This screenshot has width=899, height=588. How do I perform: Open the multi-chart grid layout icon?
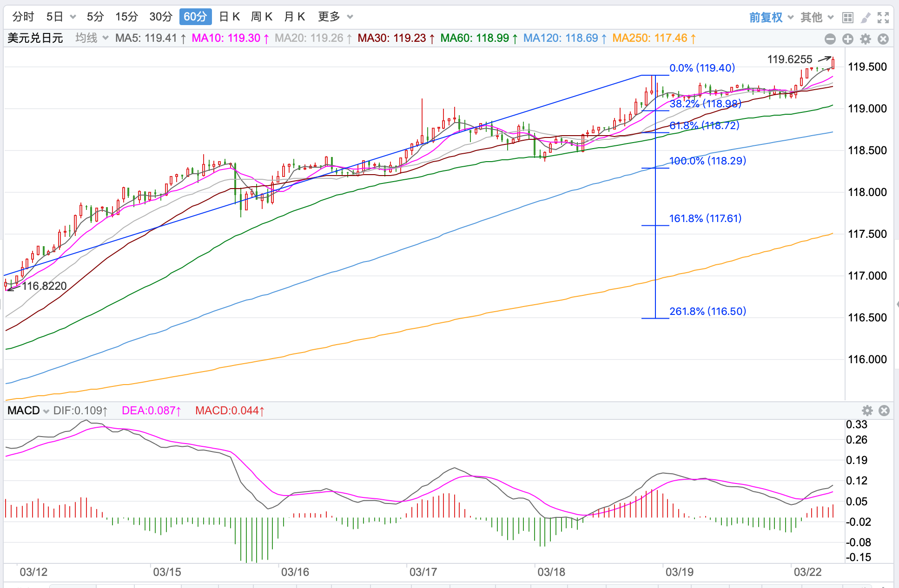pos(848,18)
